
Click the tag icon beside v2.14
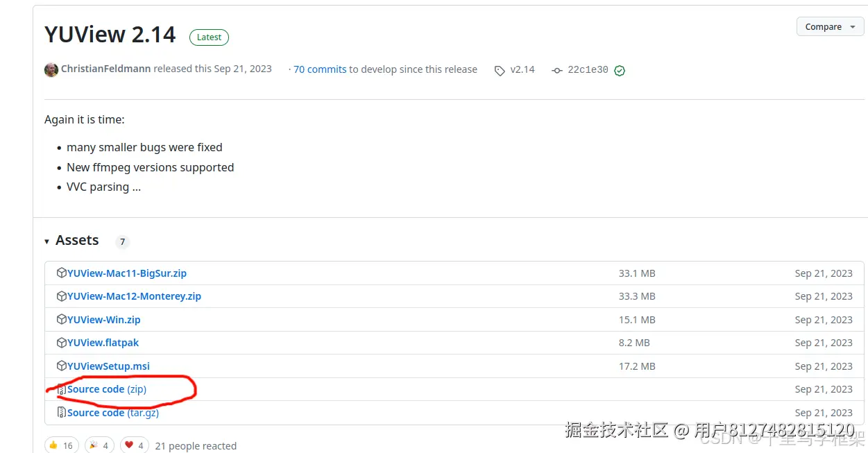click(500, 71)
